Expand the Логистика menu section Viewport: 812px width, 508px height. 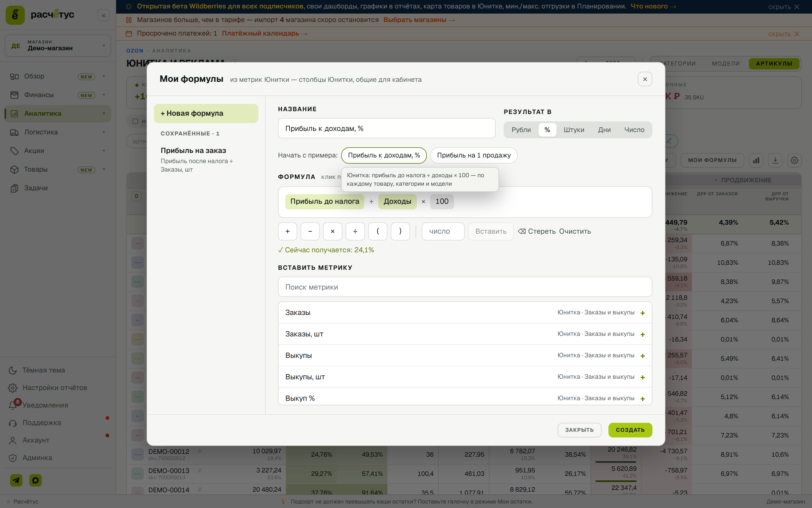tap(104, 132)
